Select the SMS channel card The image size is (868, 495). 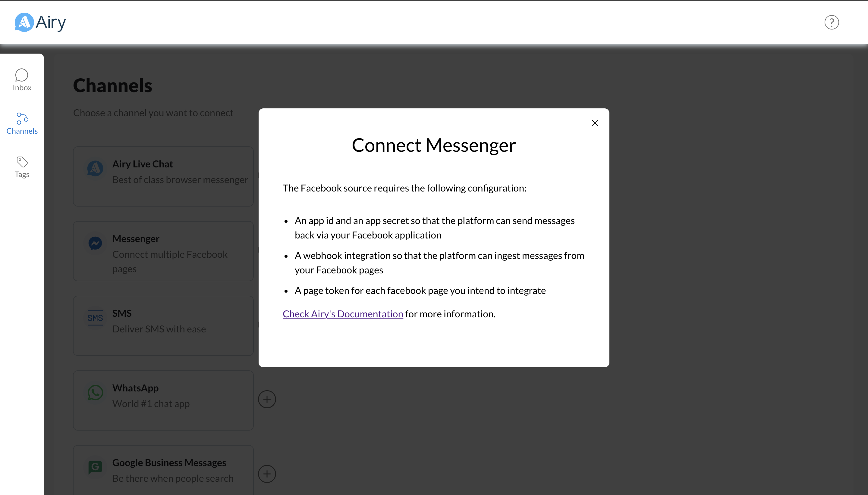tap(163, 325)
